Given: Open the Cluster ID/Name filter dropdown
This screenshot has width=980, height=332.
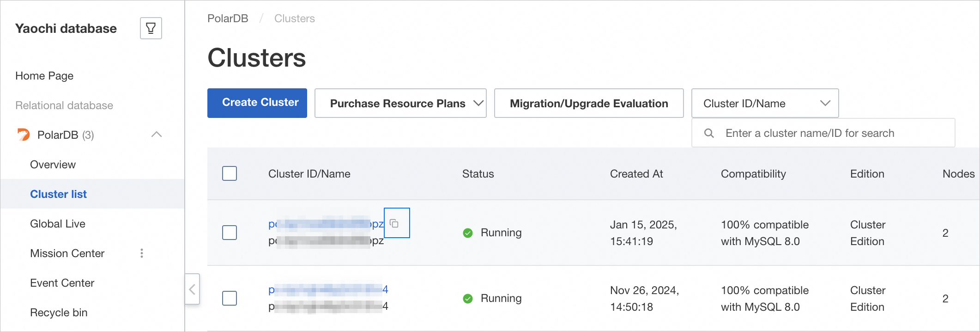Looking at the screenshot, I should pos(764,103).
